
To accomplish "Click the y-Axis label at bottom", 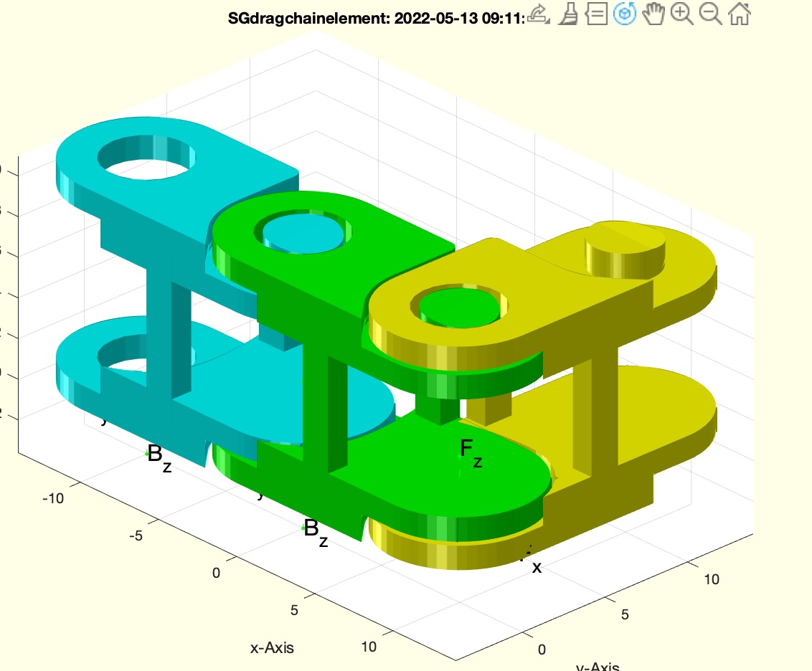I will [x=597, y=666].
